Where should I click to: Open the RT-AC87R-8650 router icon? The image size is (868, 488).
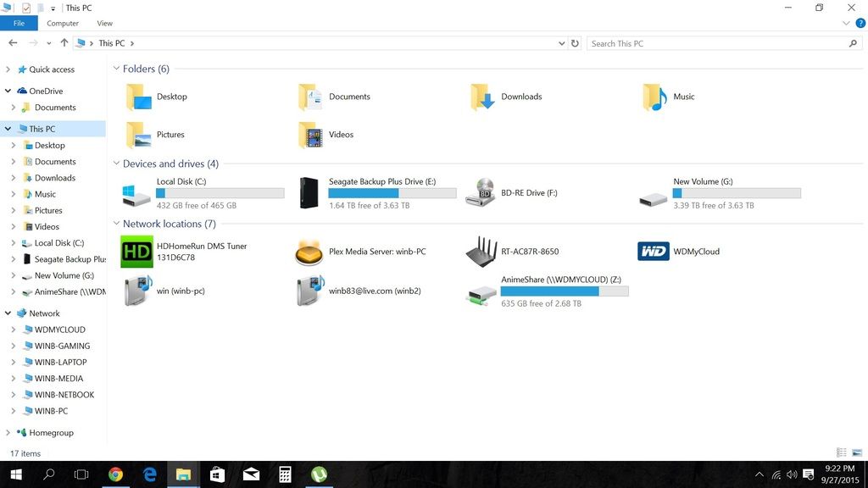pos(481,252)
